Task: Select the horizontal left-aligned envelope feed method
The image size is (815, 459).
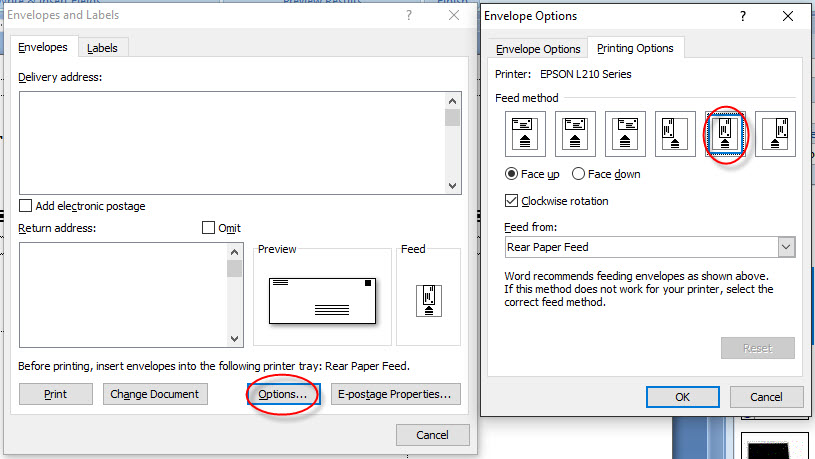Action: [x=525, y=134]
